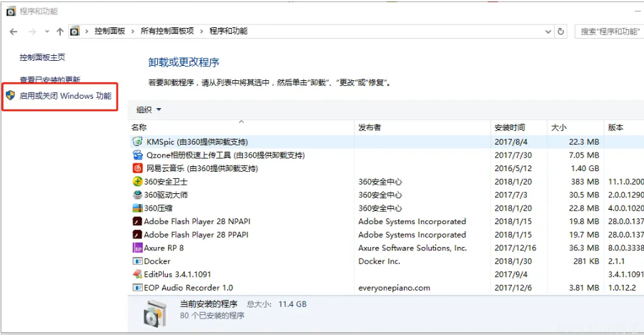Click 控制面板 breadcrumb
The height and width of the screenshot is (335, 644).
pyautogui.click(x=109, y=31)
